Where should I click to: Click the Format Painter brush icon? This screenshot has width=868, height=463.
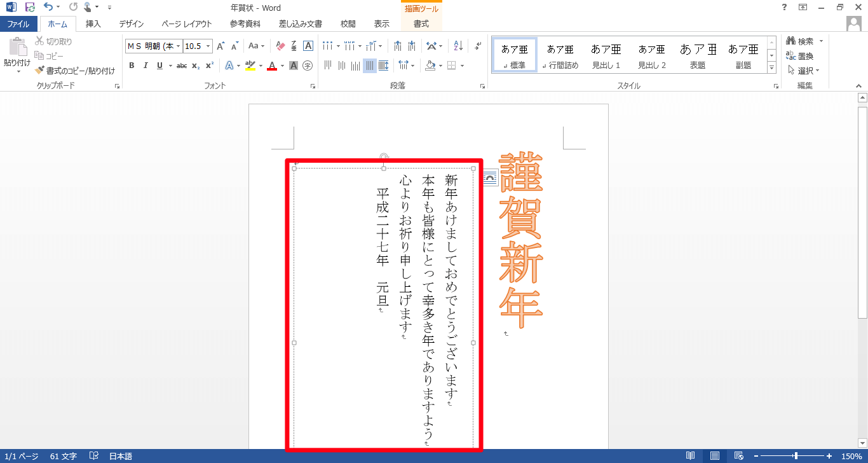(x=40, y=71)
